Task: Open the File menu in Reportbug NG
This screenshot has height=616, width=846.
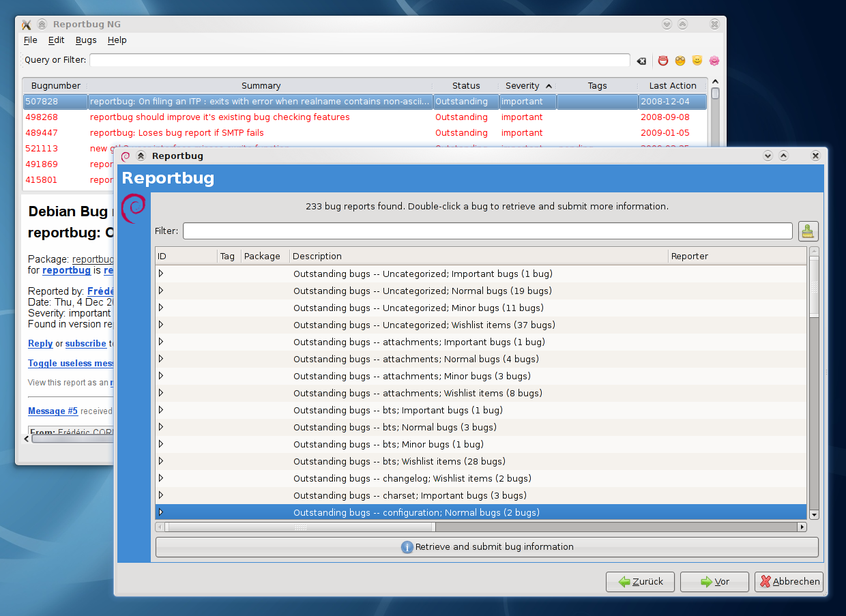Action: (x=30, y=40)
